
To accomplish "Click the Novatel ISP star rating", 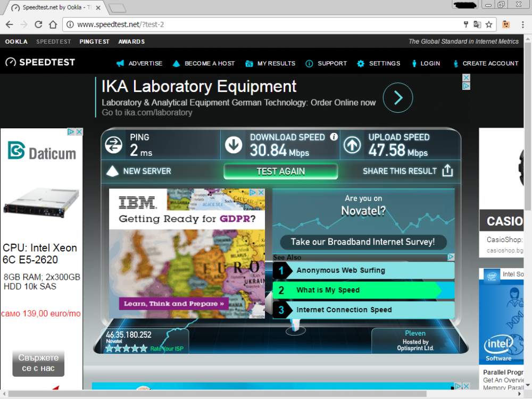I will (126, 348).
